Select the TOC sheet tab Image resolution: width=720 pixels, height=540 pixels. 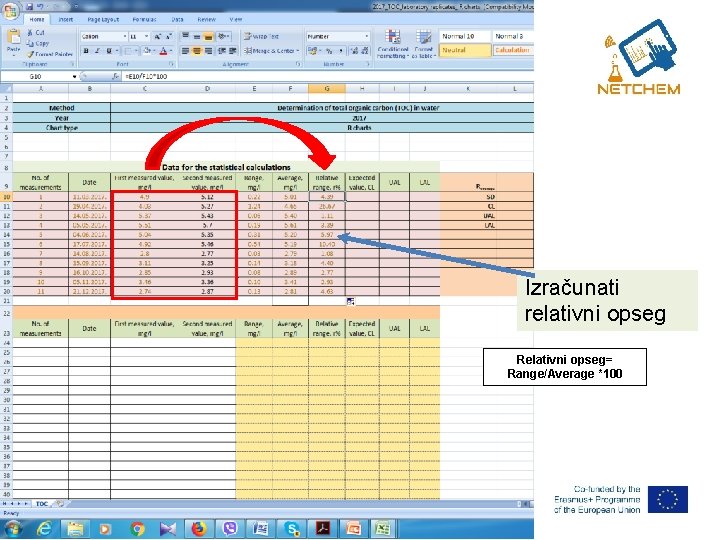click(42, 504)
